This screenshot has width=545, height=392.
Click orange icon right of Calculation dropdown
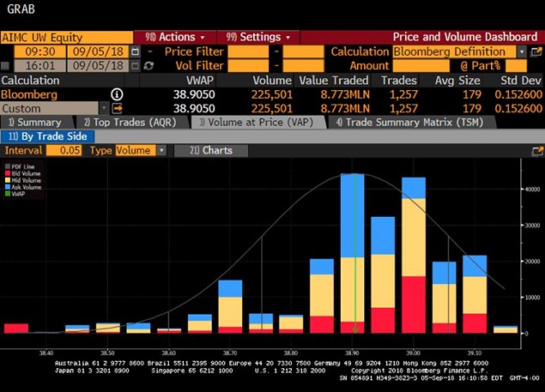pos(536,51)
